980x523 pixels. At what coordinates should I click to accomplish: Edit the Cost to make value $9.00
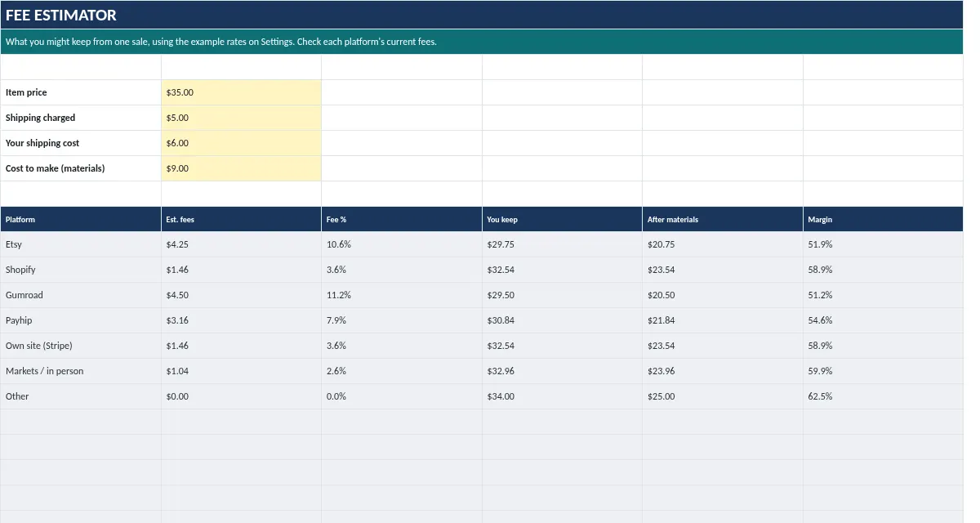click(241, 168)
